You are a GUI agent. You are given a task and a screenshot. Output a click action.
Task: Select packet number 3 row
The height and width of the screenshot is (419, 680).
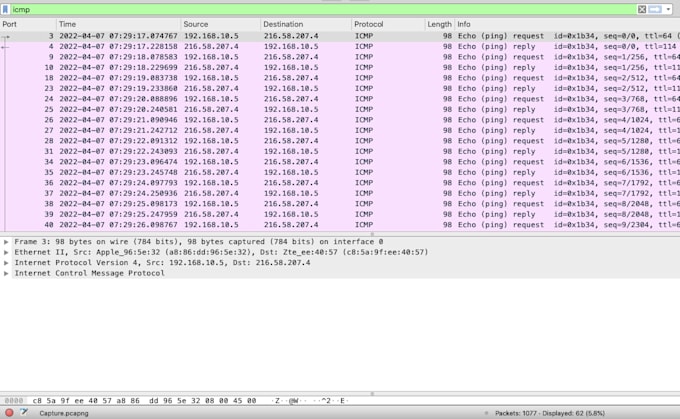[340, 36]
